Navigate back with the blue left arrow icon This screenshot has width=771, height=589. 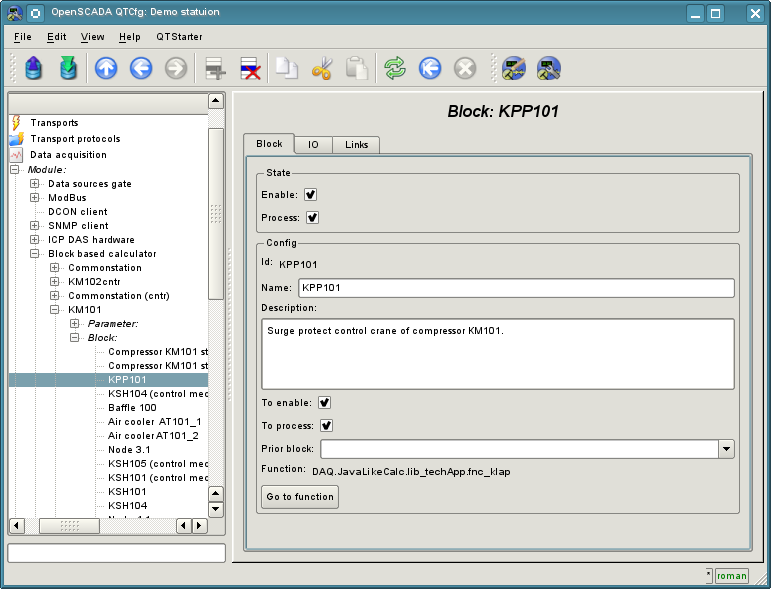pos(141,68)
